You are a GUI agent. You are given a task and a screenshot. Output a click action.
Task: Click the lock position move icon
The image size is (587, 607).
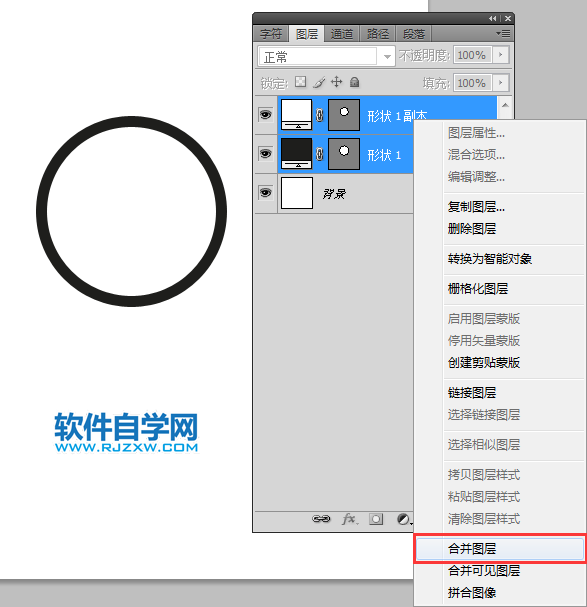(336, 82)
